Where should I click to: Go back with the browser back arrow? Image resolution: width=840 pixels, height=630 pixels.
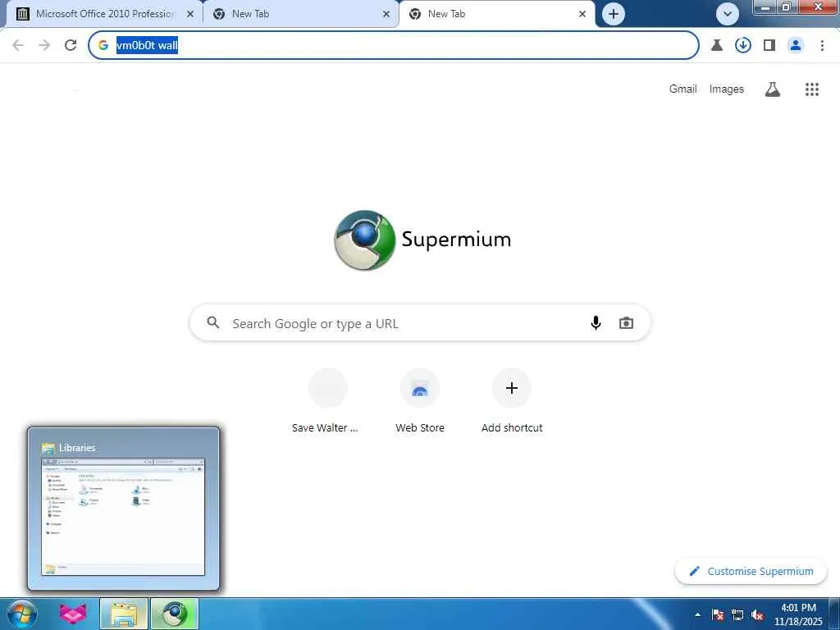coord(18,45)
